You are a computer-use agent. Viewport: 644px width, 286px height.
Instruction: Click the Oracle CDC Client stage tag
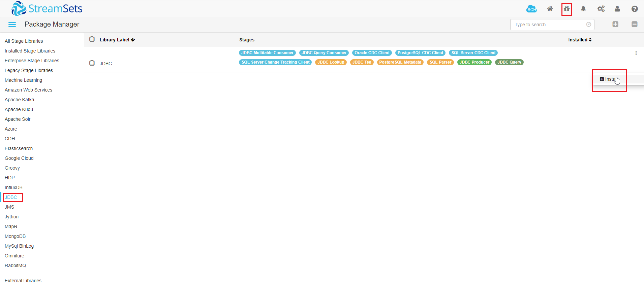(x=372, y=53)
